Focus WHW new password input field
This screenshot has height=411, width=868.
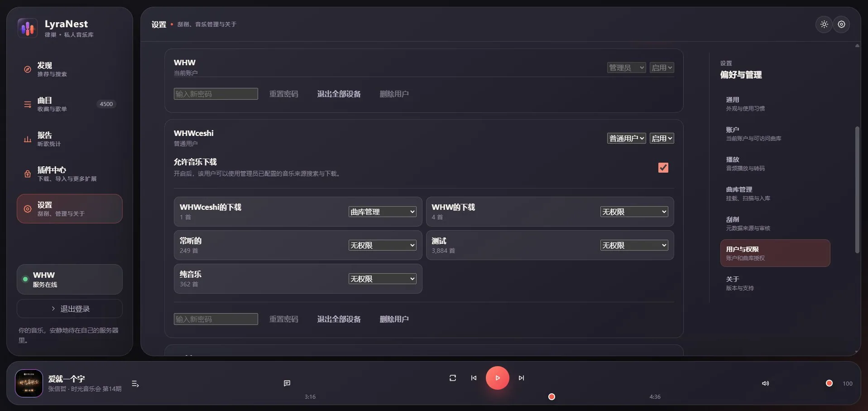216,94
